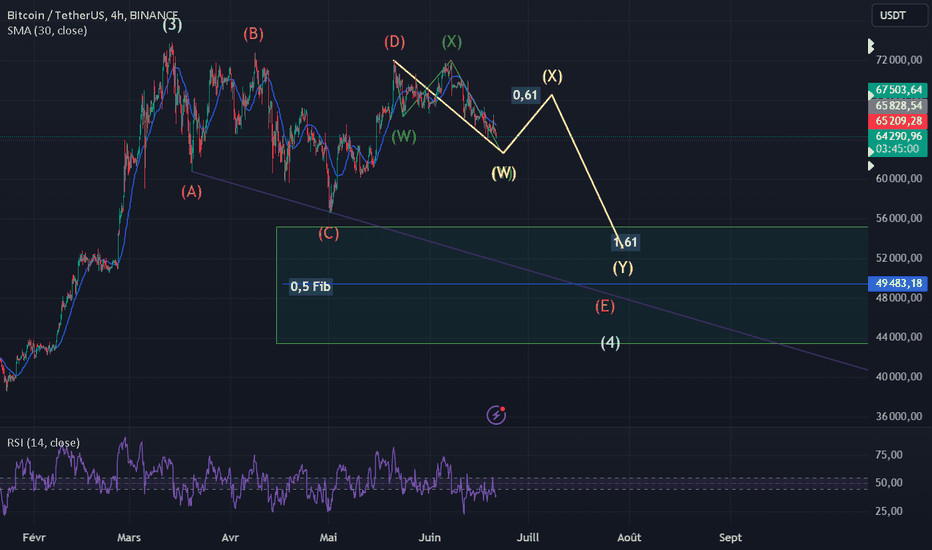
Task: Click 36 000,00 on the price axis
Action: 899,416
